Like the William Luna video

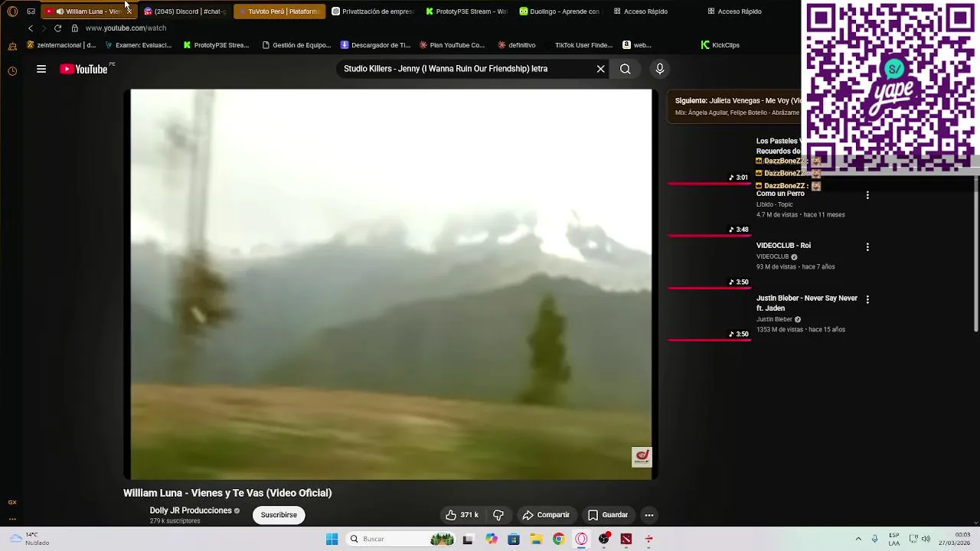point(462,515)
